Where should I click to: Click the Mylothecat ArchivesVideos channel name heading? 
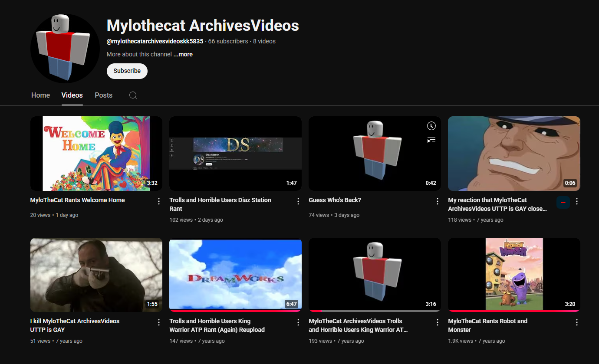(203, 26)
